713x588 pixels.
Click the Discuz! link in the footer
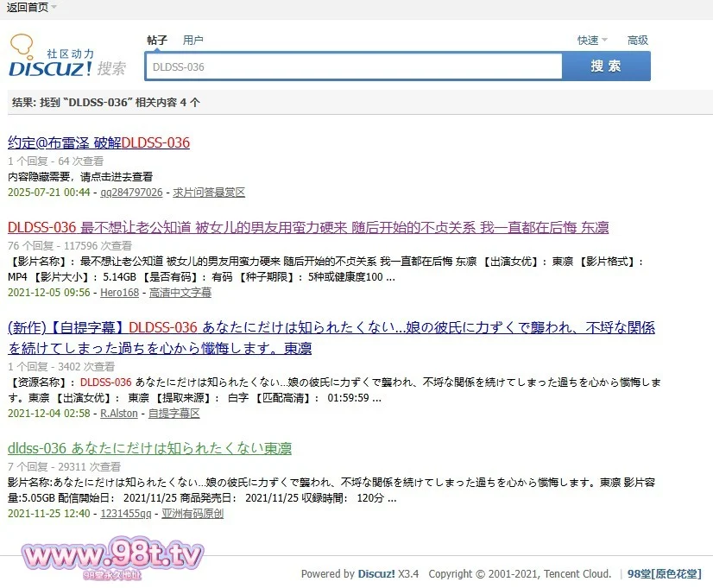click(x=375, y=573)
